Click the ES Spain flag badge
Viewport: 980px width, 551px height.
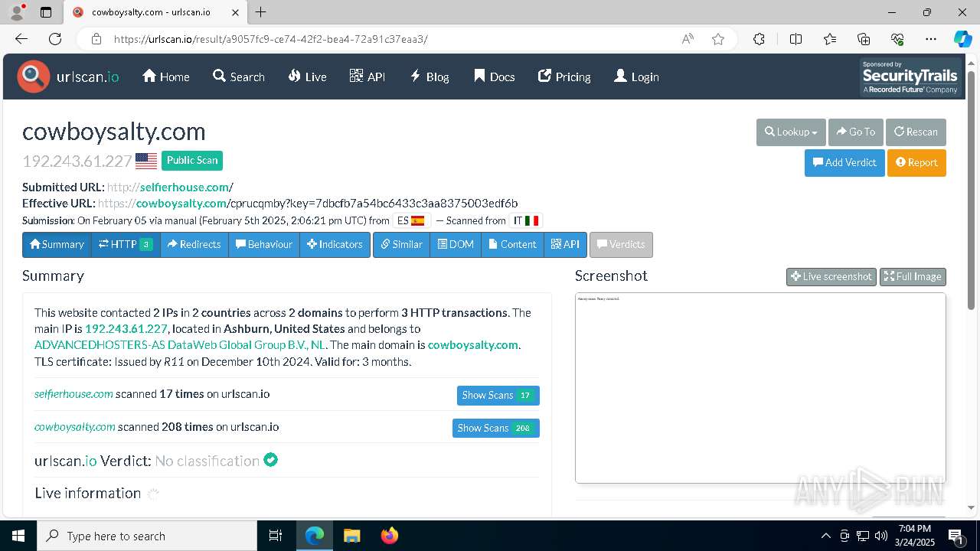click(x=410, y=220)
